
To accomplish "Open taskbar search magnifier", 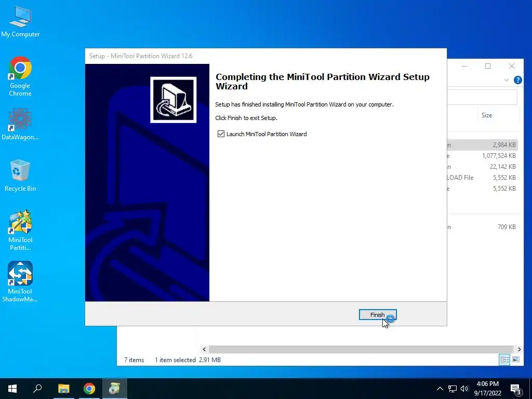I will pyautogui.click(x=37, y=389).
